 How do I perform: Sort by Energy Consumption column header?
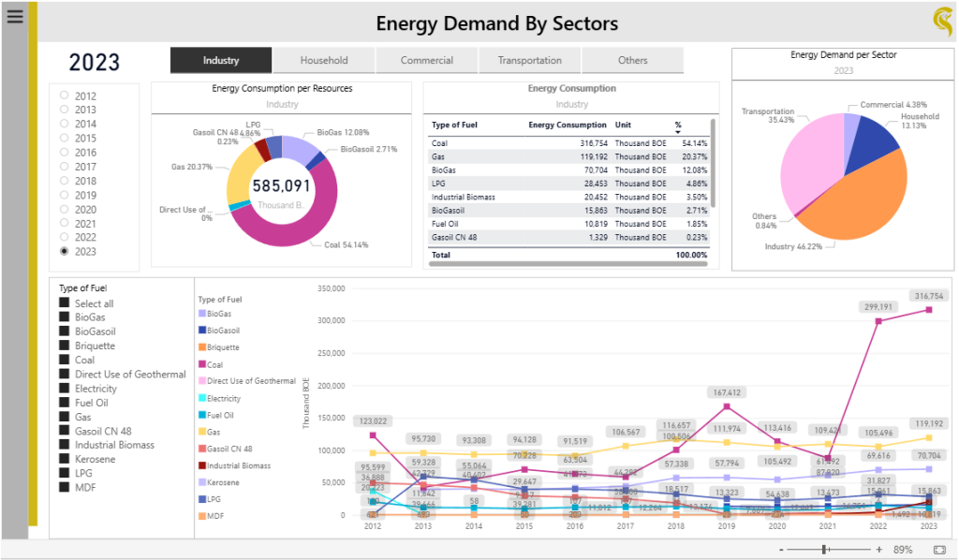click(x=567, y=125)
